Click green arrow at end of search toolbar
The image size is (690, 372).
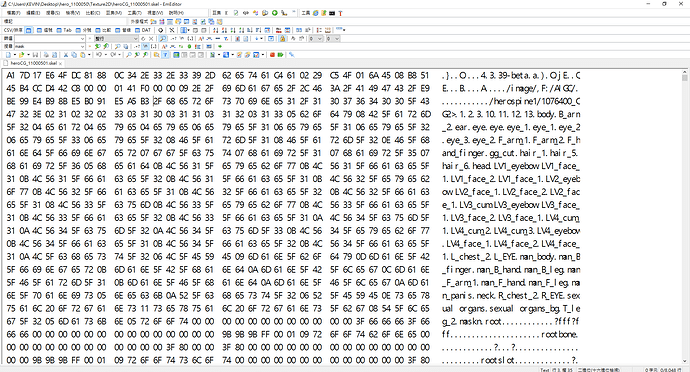click(x=220, y=46)
